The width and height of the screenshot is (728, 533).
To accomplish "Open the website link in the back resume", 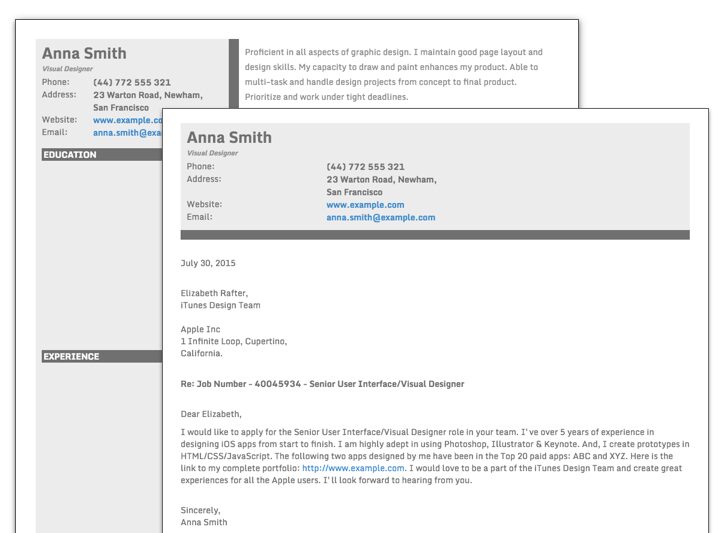I will pyautogui.click(x=128, y=120).
